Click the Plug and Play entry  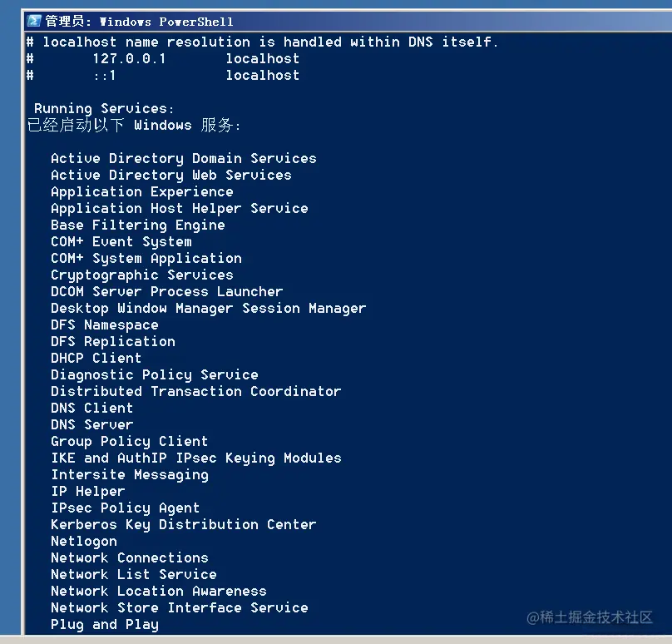coord(104,625)
